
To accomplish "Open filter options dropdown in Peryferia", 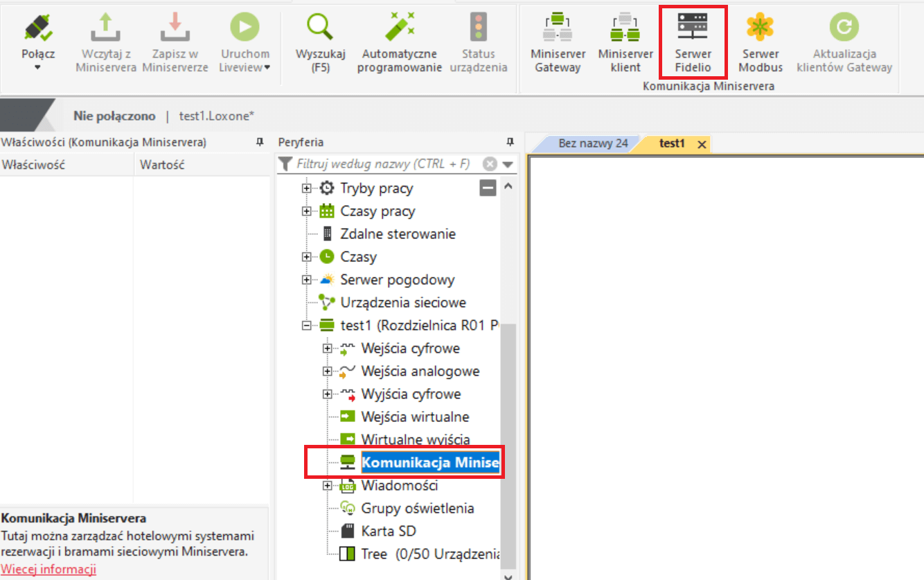I will click(509, 165).
